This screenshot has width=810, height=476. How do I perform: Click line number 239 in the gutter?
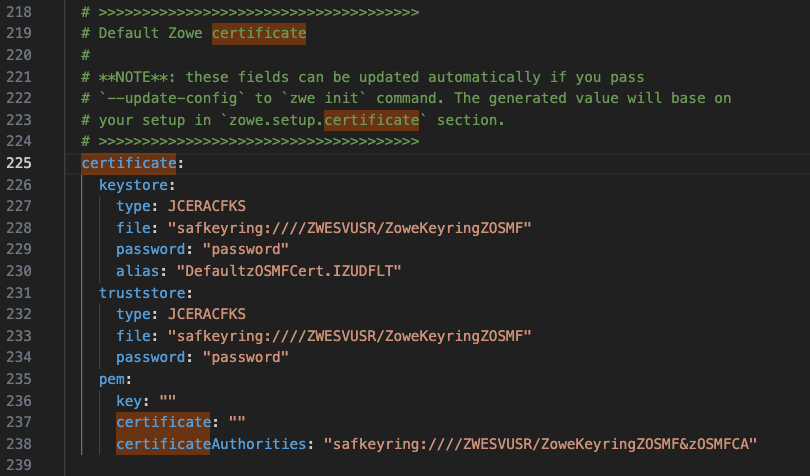[x=19, y=465]
